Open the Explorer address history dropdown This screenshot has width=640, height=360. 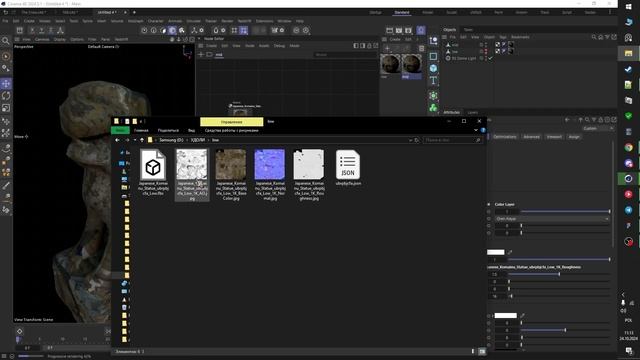pyautogui.click(x=410, y=140)
